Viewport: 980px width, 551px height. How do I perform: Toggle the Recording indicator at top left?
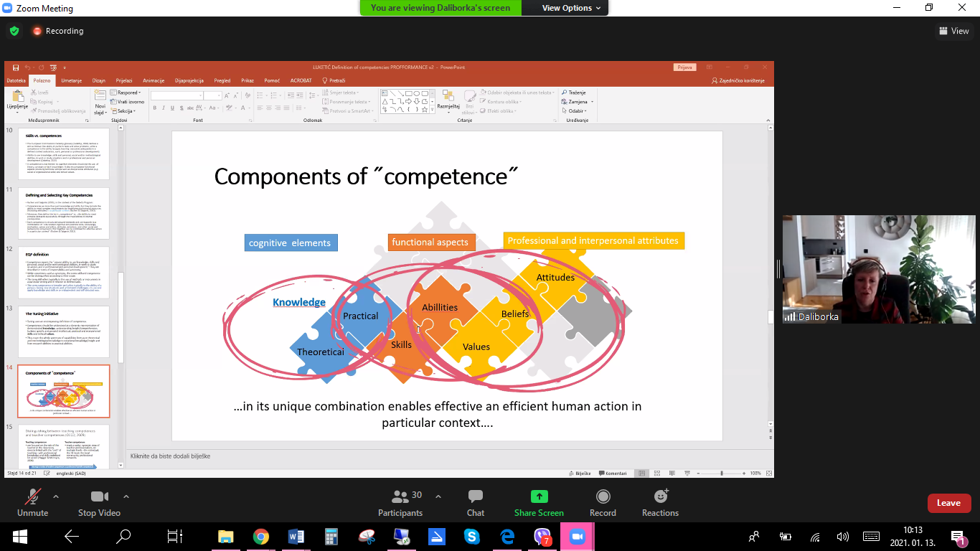coord(57,31)
